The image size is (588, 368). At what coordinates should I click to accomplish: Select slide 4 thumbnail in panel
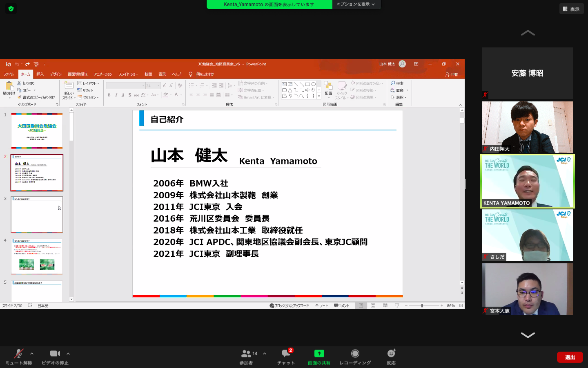(37, 256)
